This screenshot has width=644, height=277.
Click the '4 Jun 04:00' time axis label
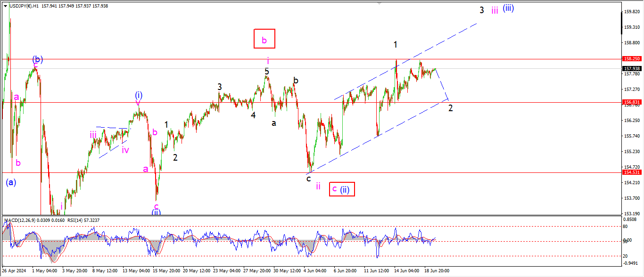(x=316, y=271)
